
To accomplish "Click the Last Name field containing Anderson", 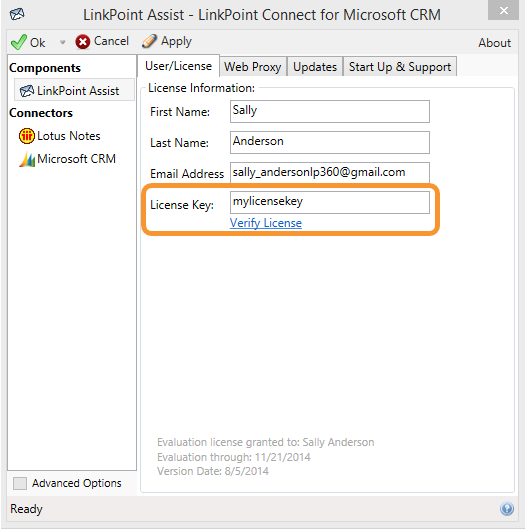I will click(x=330, y=142).
